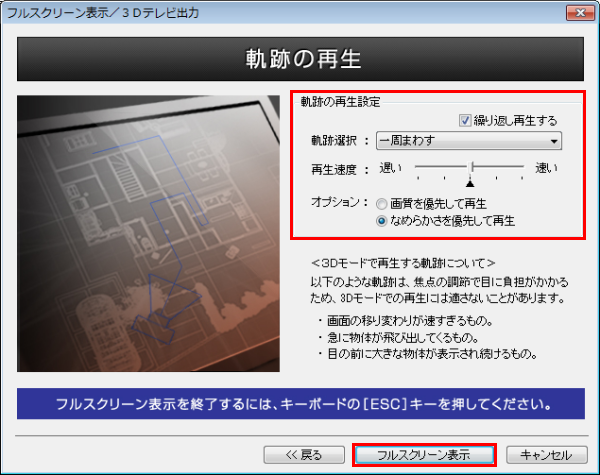Click the arrow on 軌跡選択 dropdown
Screen dimensions: 600x475
(x=553, y=141)
